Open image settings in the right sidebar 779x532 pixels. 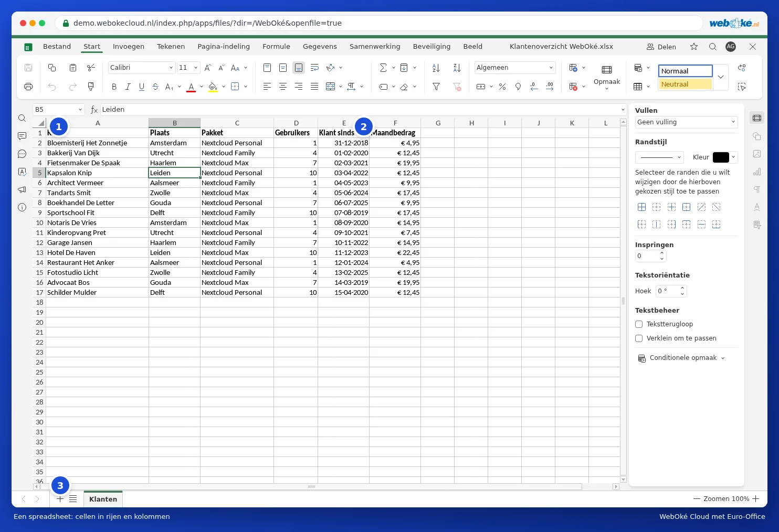tap(757, 154)
